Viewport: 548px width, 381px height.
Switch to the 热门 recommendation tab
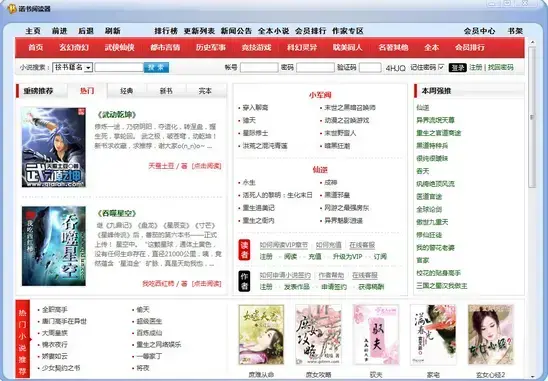tap(87, 91)
